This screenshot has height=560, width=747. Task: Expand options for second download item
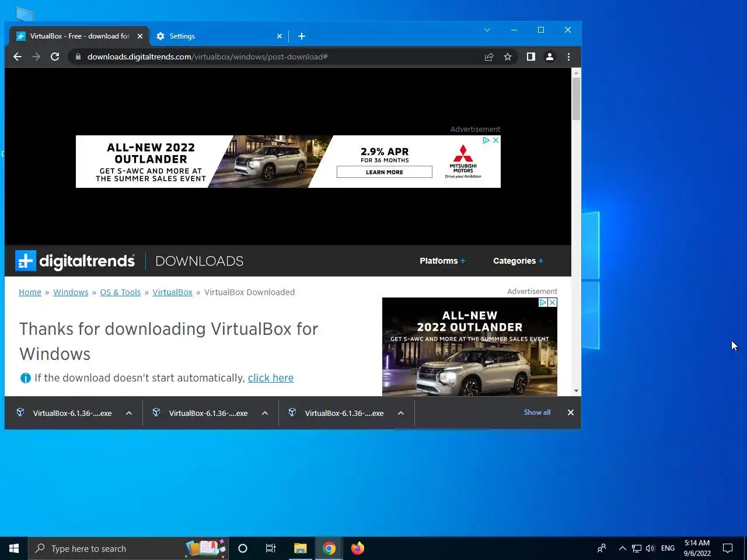(265, 413)
